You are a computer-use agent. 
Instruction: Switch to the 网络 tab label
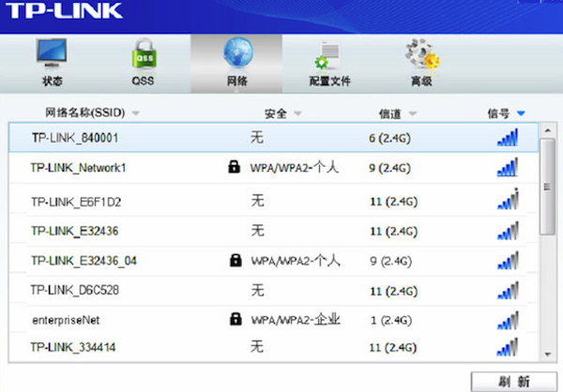click(237, 81)
